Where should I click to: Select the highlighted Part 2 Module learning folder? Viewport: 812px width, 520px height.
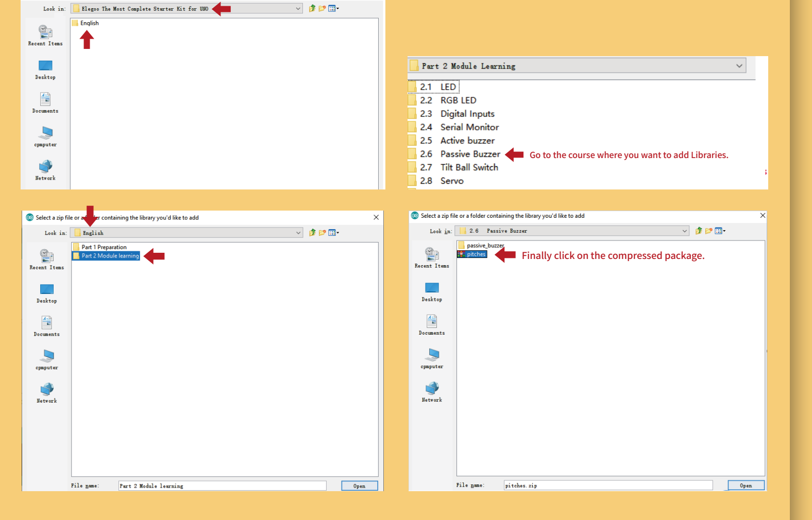[106, 256]
